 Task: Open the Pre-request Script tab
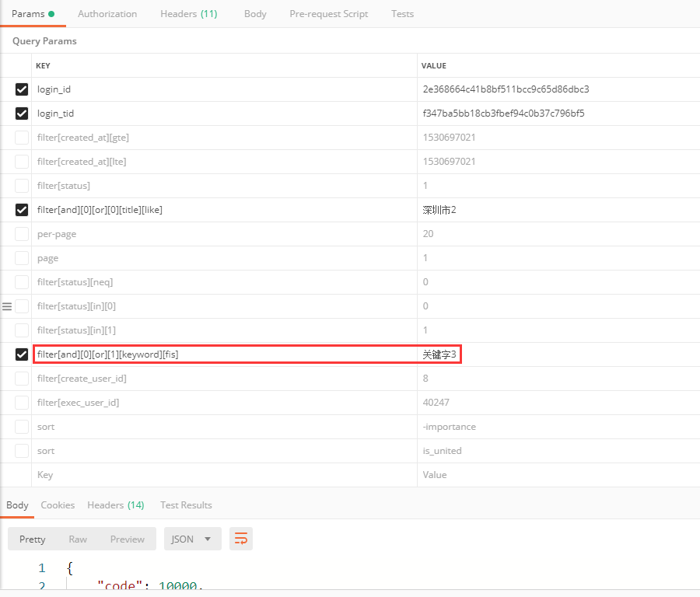[328, 14]
